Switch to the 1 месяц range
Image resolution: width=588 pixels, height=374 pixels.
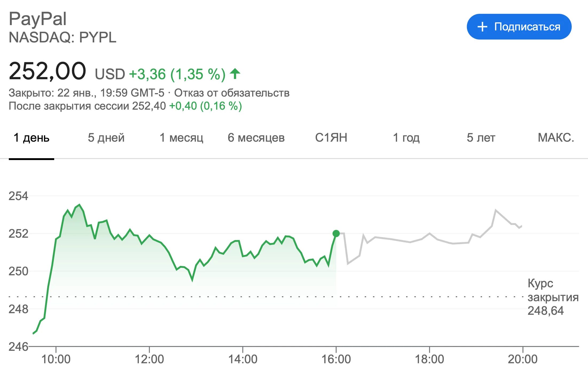[181, 138]
